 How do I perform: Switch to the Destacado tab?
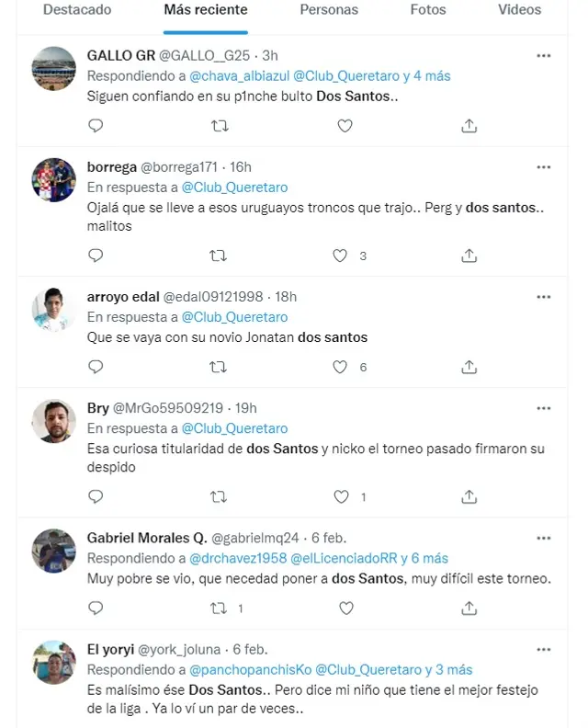[77, 10]
